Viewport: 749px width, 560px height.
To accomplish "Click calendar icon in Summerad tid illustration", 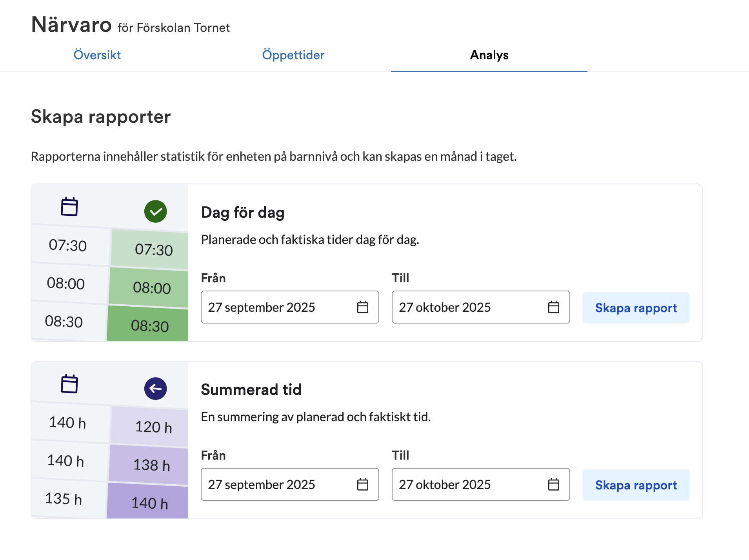I will tap(69, 384).
